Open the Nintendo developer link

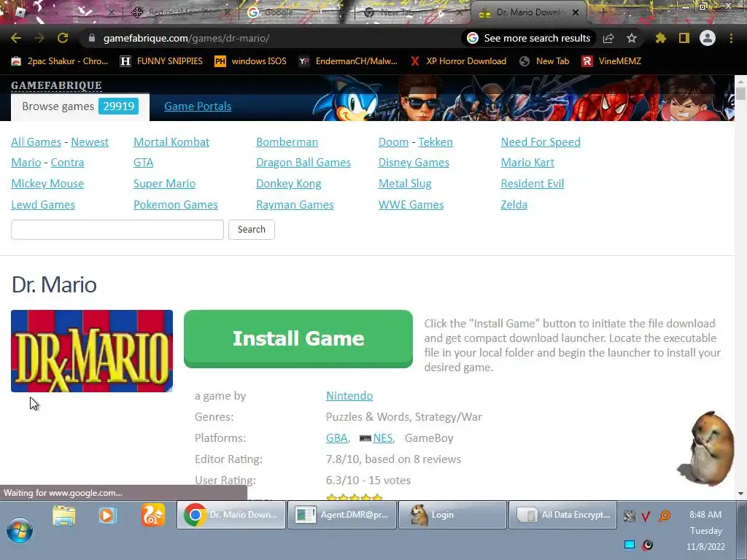(349, 396)
